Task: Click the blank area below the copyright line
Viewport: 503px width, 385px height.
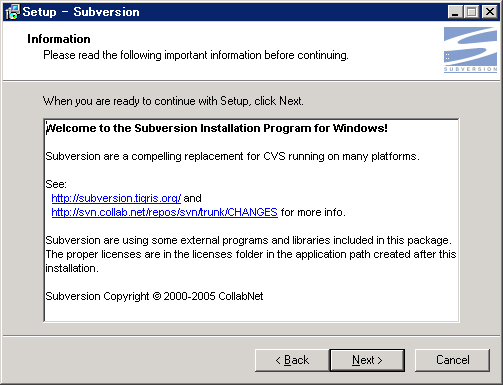Action: pos(251,312)
